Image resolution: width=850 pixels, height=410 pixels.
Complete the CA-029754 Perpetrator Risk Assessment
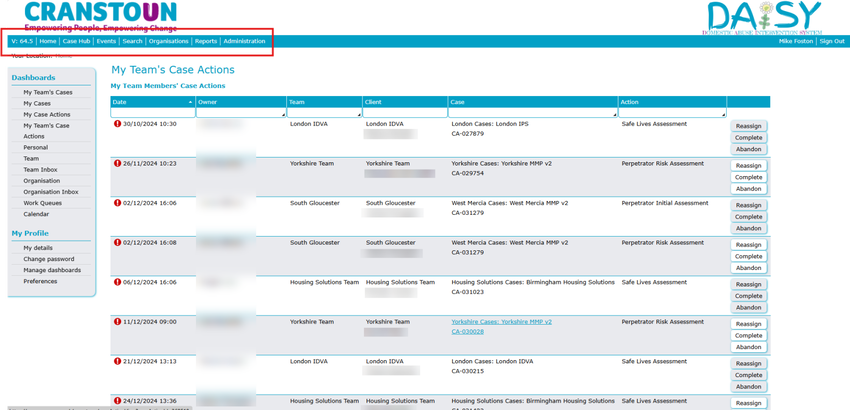(x=749, y=177)
